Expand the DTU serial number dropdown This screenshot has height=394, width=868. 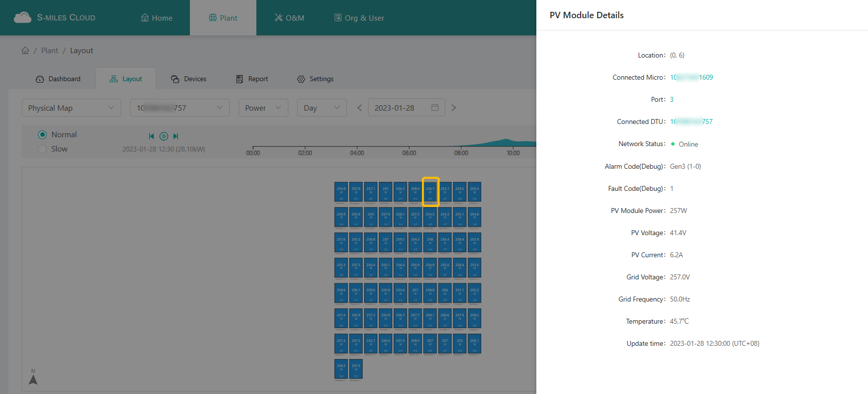coord(180,108)
